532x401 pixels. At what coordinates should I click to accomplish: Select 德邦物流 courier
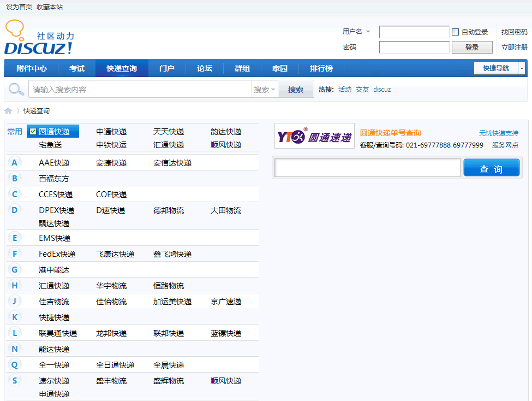click(169, 210)
